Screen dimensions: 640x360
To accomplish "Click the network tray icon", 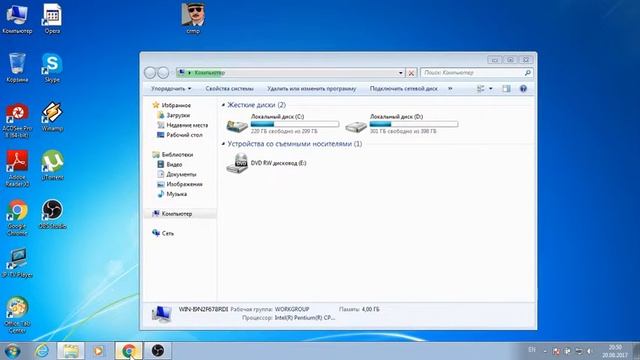I will pyautogui.click(x=578, y=351).
